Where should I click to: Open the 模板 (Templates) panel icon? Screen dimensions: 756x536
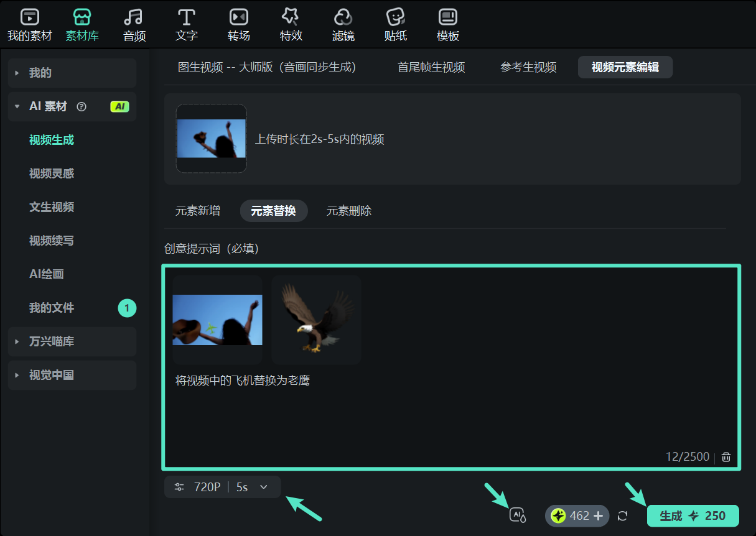(447, 17)
